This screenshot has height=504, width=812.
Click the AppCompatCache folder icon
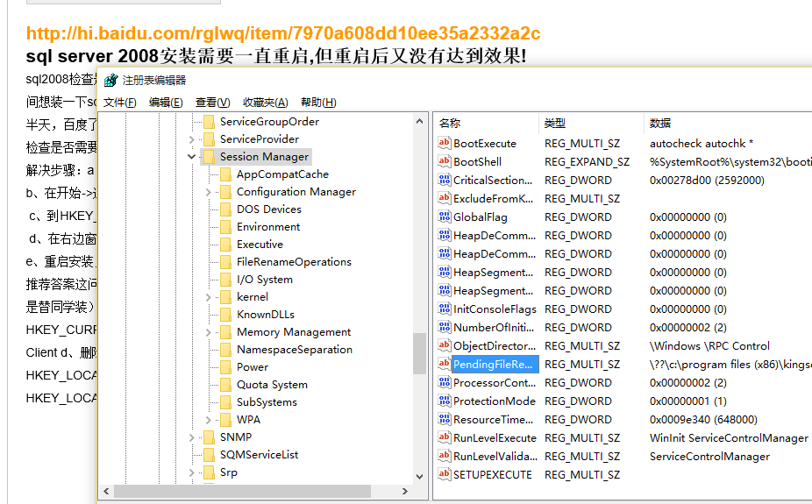click(225, 174)
